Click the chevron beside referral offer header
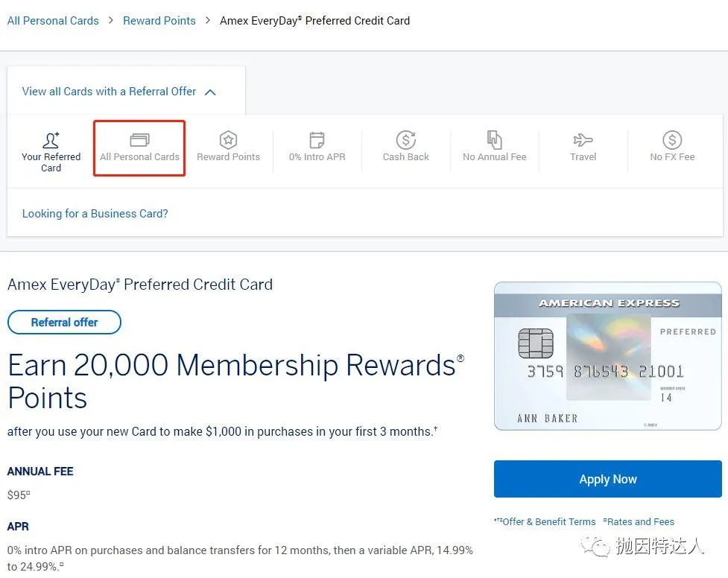 point(209,92)
